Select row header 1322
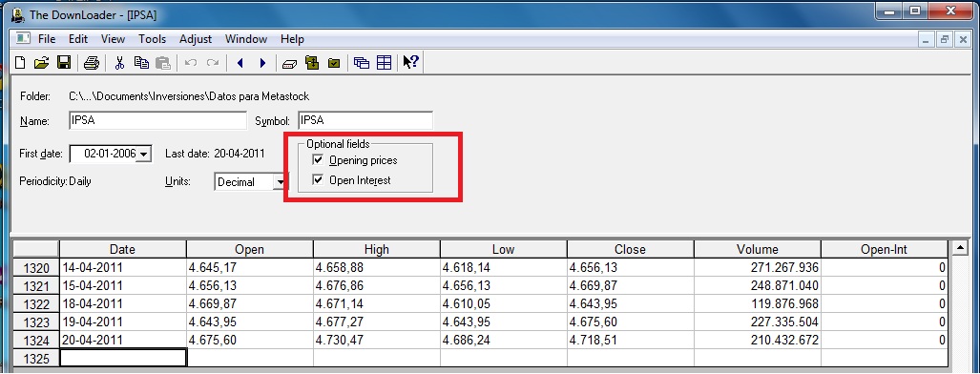 tap(36, 304)
